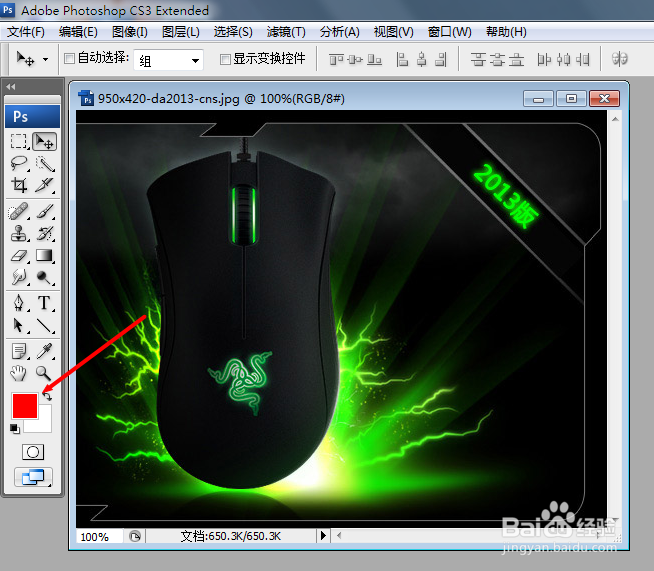Select the Brush tool

click(44, 211)
